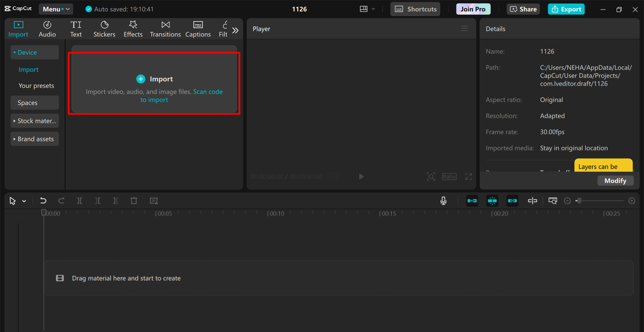Viewport: 644px width, 332px height.
Task: Toggle main track magnet
Action: [472, 201]
